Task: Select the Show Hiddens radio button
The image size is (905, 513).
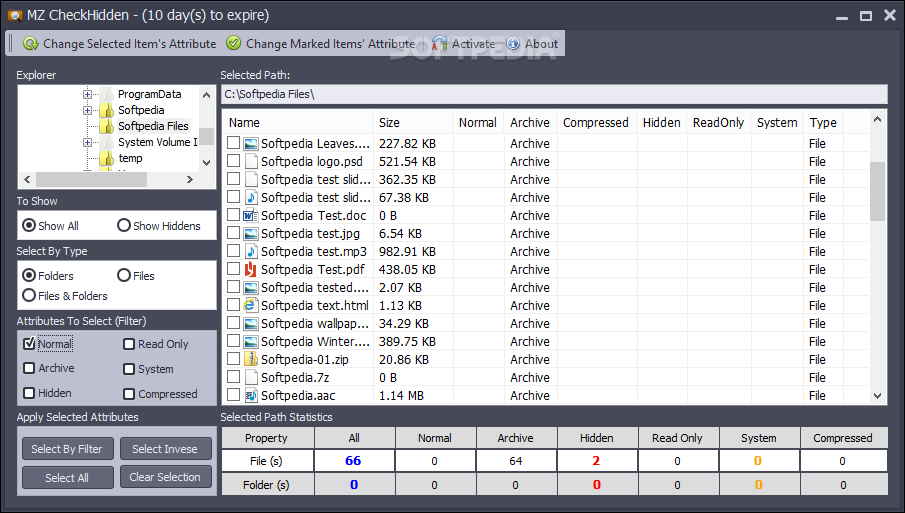Action: coord(124,225)
